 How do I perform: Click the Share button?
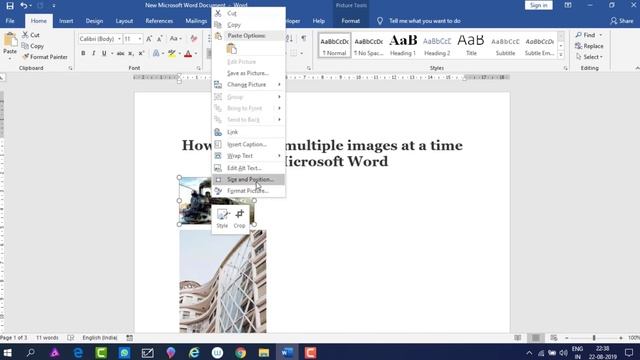coord(622,21)
